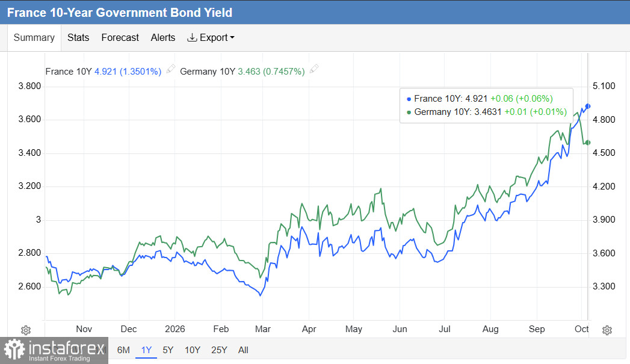This screenshot has width=630, height=364.
Task: Select the 6M time range
Action: point(123,350)
